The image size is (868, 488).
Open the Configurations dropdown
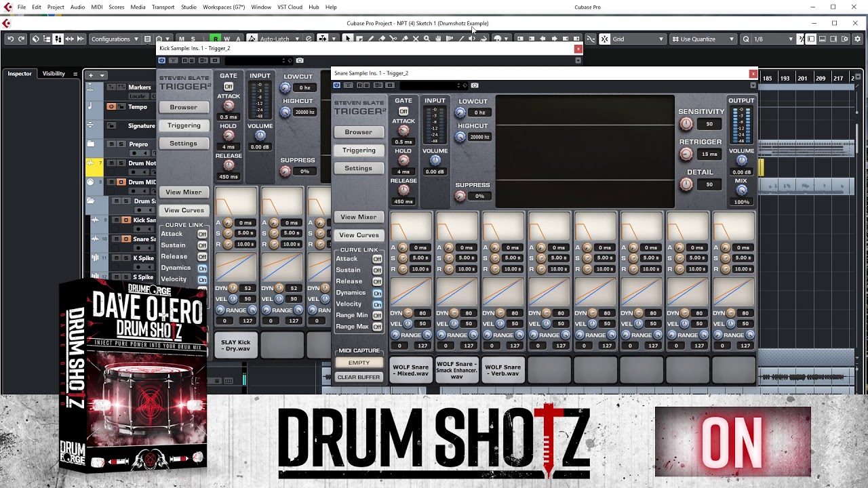click(x=115, y=39)
